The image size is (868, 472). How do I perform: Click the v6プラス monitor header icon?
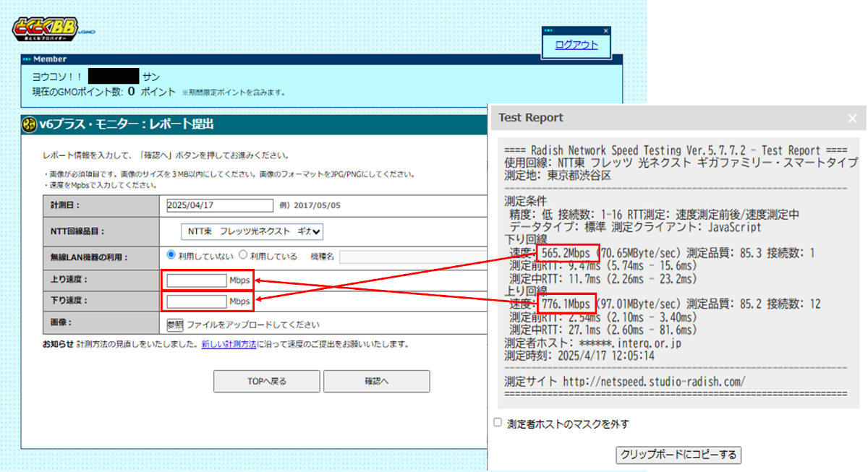pos(30,124)
